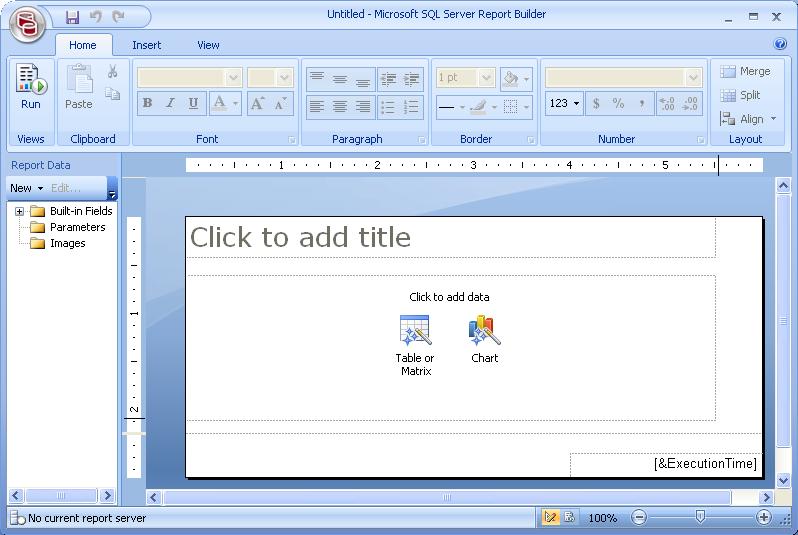This screenshot has width=798, height=535.
Task: Click the Report Builder application button
Action: pyautogui.click(x=27, y=23)
